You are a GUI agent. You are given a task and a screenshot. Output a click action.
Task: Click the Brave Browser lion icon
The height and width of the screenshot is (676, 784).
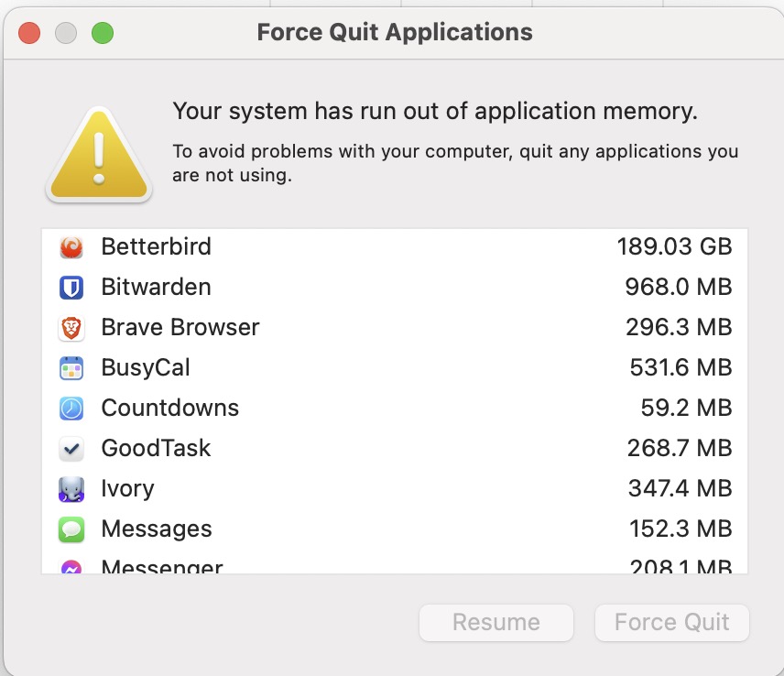pyautogui.click(x=71, y=328)
